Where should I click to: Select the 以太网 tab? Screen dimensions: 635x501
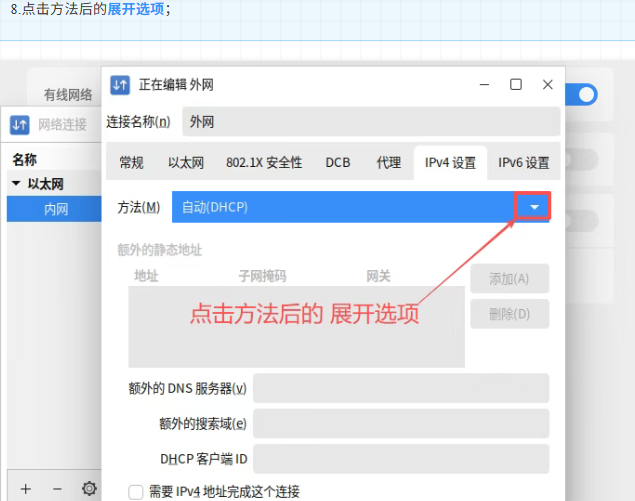click(185, 162)
